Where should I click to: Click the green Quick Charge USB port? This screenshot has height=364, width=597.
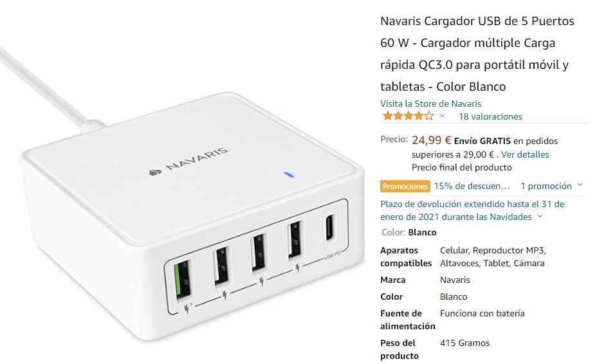click(x=182, y=279)
